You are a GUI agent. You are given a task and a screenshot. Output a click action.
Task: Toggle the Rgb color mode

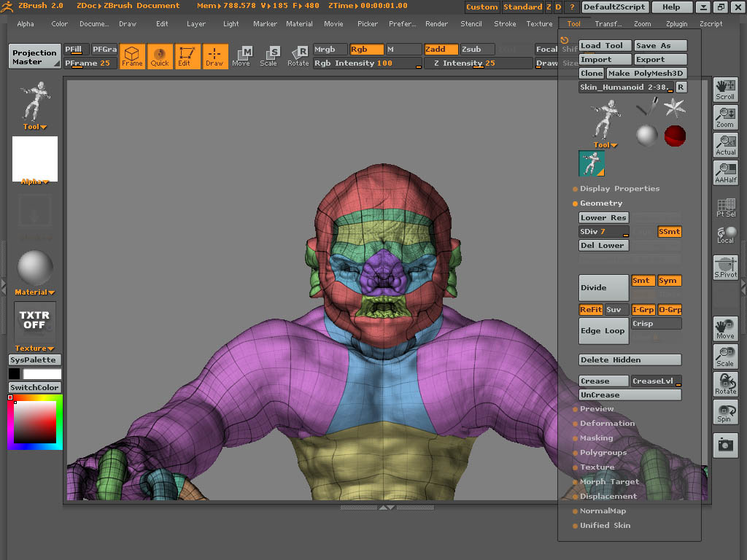(x=366, y=50)
